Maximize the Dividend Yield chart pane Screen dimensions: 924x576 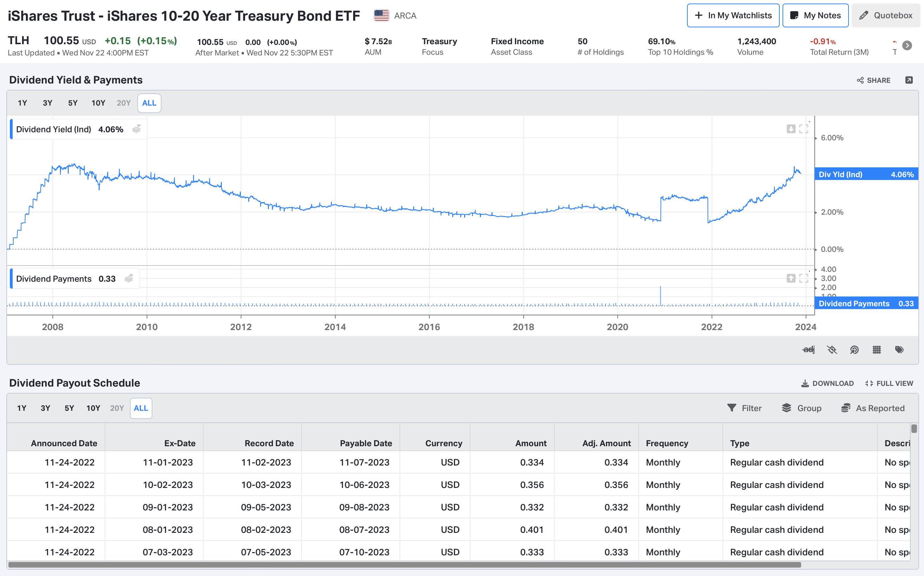click(804, 129)
